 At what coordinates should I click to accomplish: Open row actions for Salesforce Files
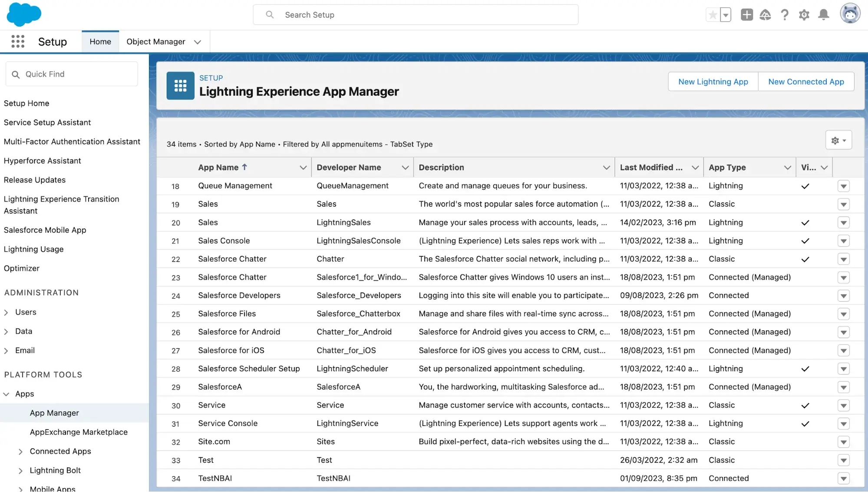pyautogui.click(x=843, y=314)
